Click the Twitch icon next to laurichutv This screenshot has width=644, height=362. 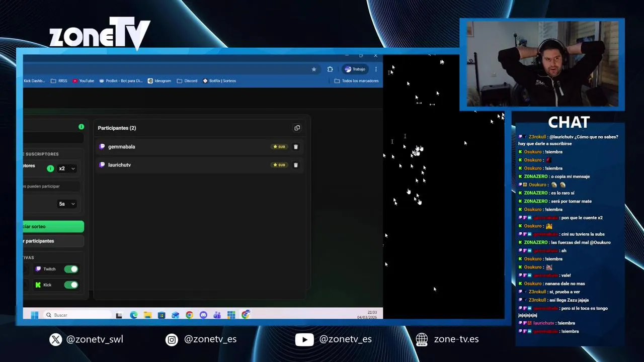(102, 165)
